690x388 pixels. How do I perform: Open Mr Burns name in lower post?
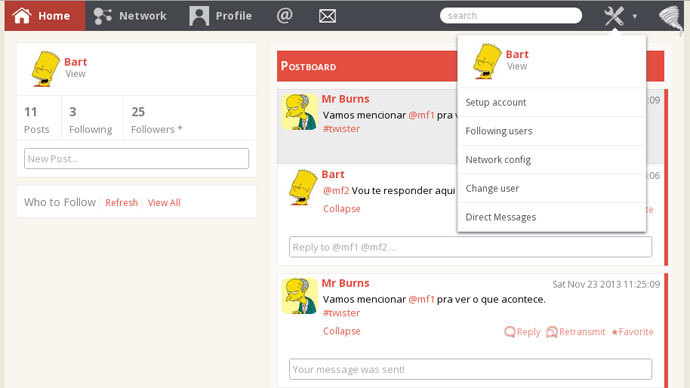[345, 283]
